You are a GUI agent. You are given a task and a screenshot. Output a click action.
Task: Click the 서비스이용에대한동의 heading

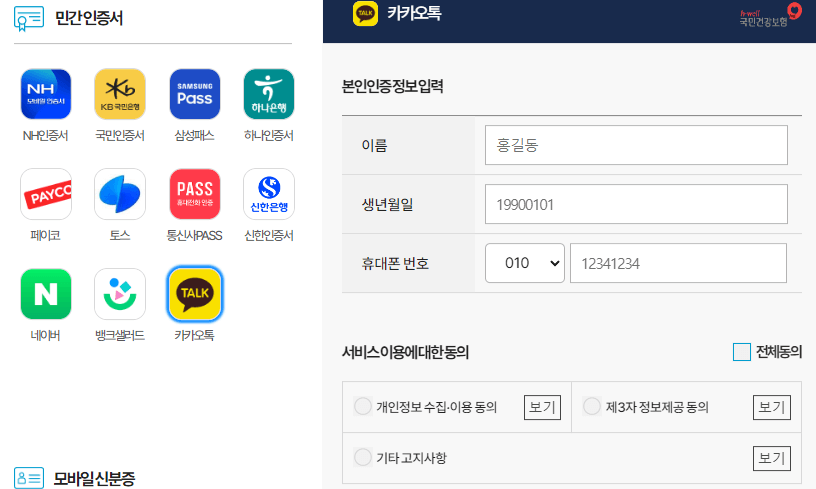(405, 352)
